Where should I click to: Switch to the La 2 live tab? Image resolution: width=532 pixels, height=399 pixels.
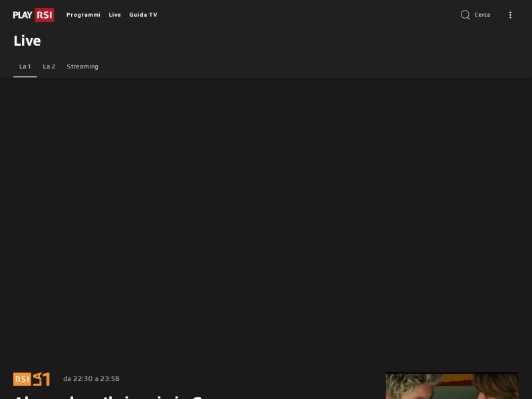[x=49, y=66]
